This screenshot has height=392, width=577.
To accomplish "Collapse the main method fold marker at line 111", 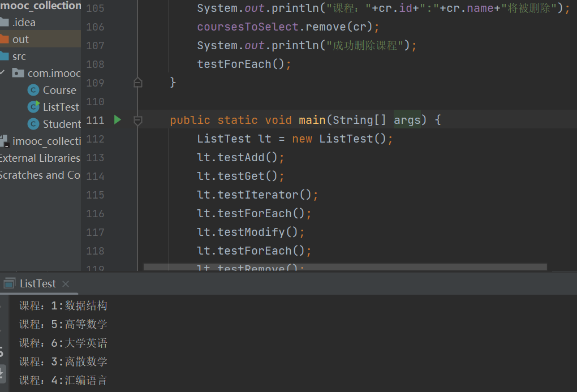I will [137, 120].
